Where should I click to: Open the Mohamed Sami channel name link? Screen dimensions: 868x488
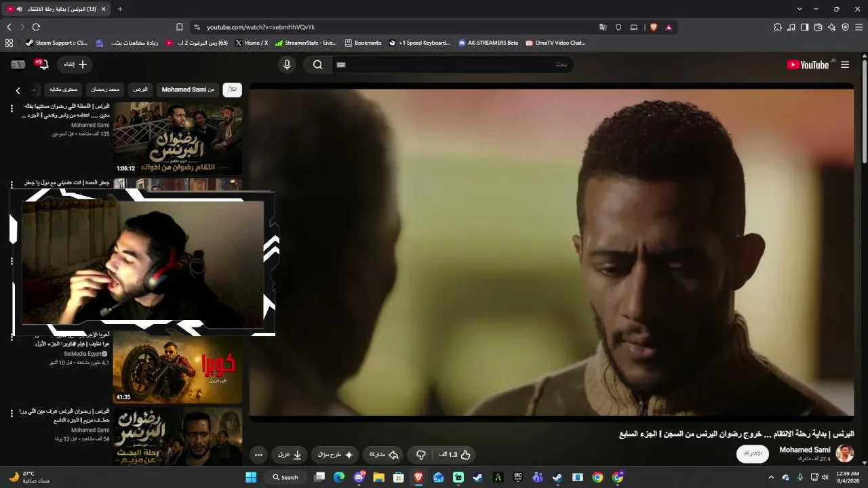coord(805,450)
